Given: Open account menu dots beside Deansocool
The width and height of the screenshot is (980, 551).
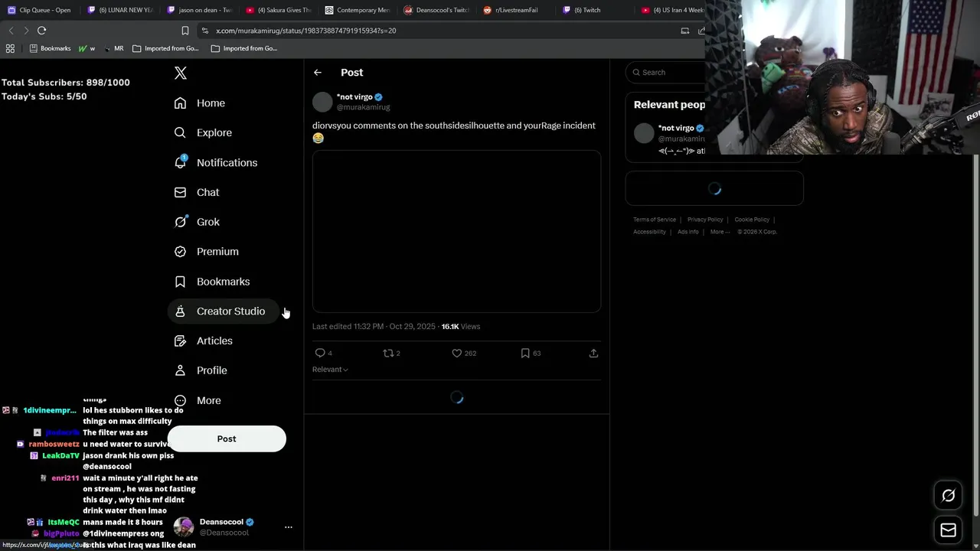Looking at the screenshot, I should coord(289,527).
